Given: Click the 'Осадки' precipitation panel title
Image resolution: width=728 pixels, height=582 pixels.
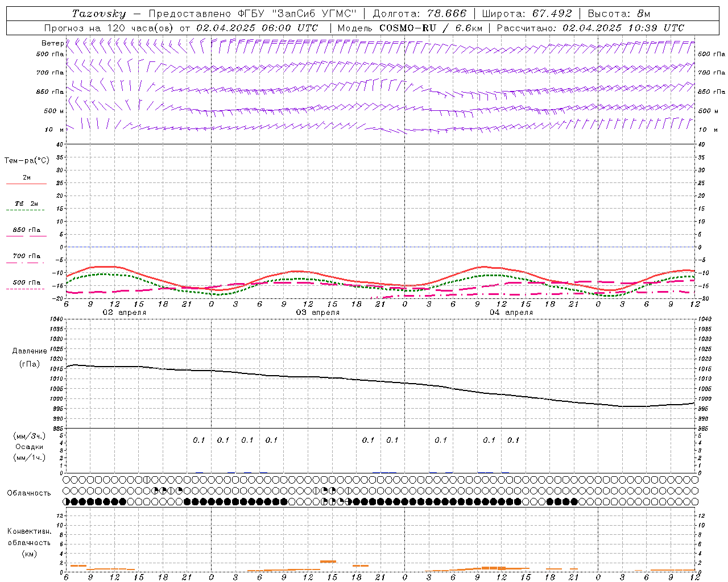Looking at the screenshot, I should pyautogui.click(x=30, y=447).
